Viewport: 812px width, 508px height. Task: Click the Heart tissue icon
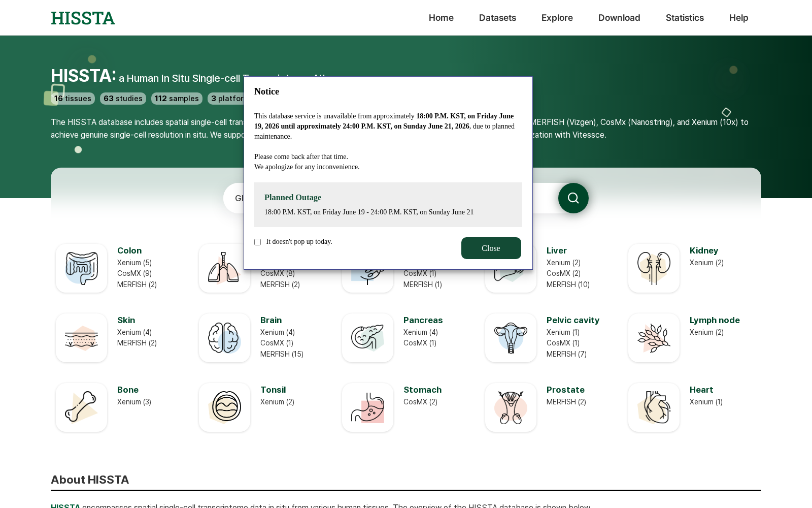[x=654, y=407]
